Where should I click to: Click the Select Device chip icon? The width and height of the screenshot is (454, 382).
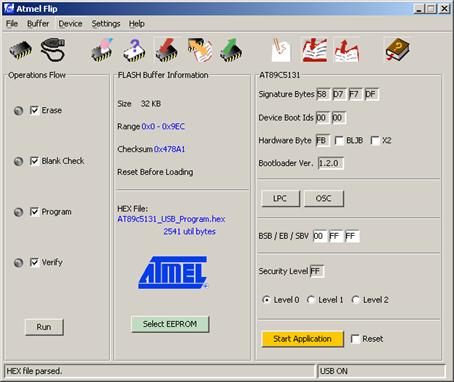(21, 50)
